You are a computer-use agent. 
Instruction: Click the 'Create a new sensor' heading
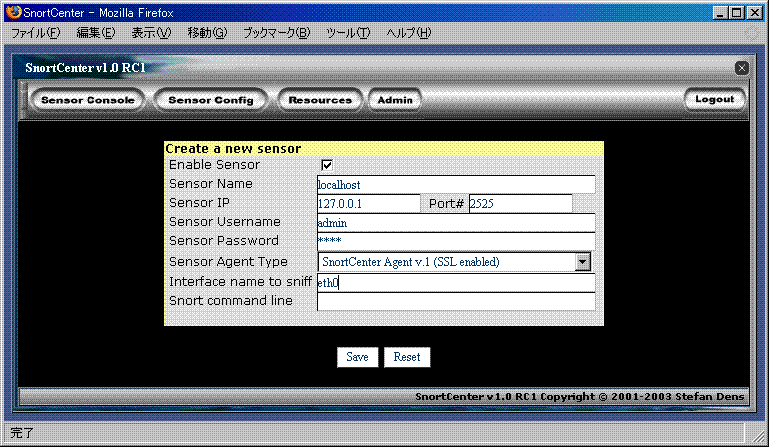pyautogui.click(x=233, y=149)
